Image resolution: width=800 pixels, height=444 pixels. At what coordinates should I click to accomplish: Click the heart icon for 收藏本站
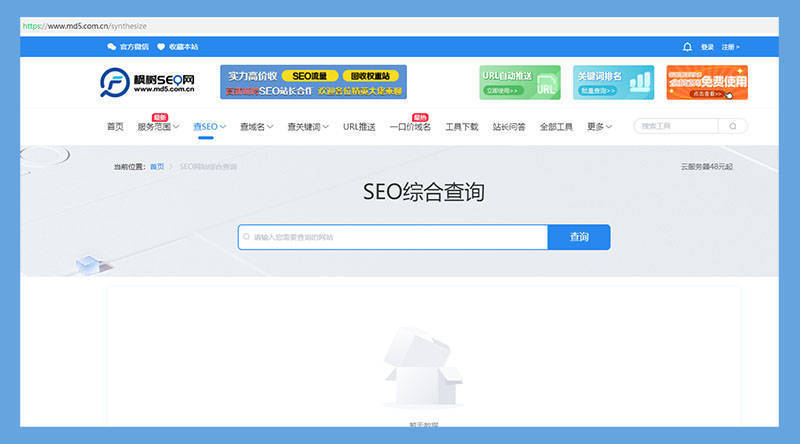pyautogui.click(x=161, y=47)
